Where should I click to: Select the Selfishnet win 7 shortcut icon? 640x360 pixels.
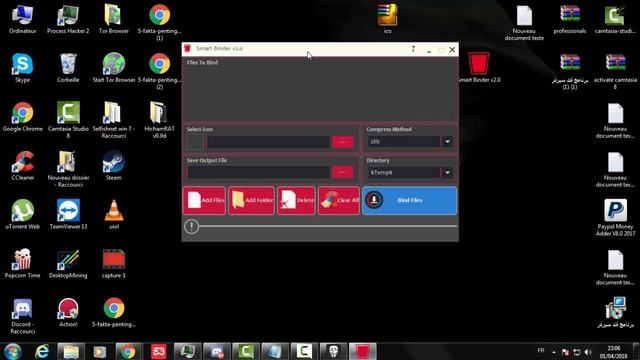113,120
